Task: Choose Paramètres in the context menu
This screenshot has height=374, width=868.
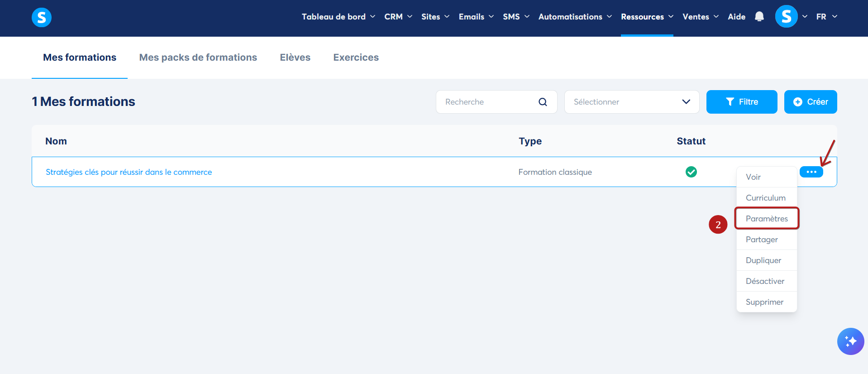Action: [767, 219]
